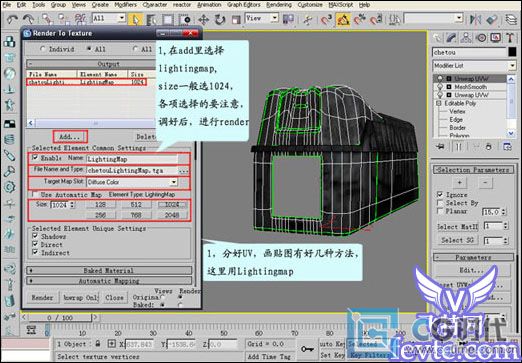Toggle the 3D Snaps magnet icon
The width and height of the screenshot is (522, 363).
(x=326, y=19)
